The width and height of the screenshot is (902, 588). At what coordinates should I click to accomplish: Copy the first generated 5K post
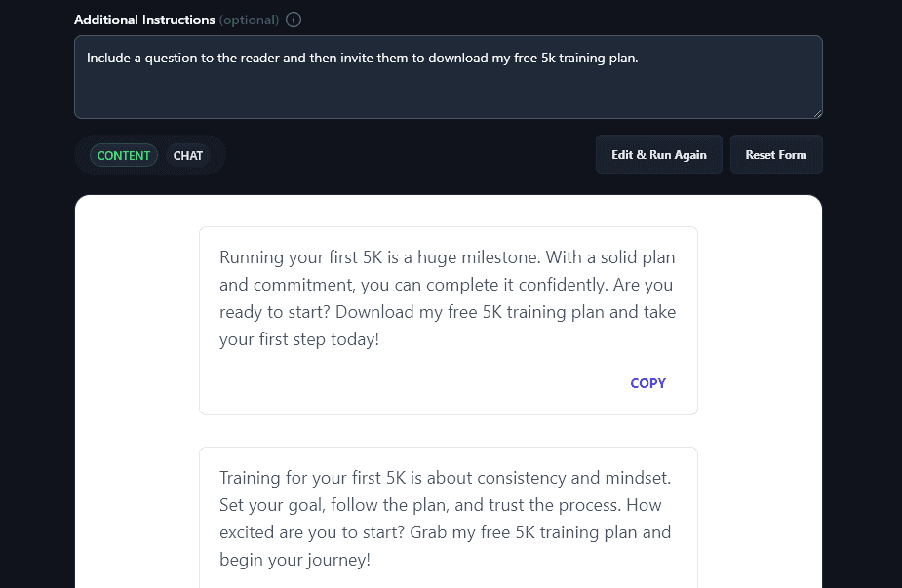coord(647,383)
